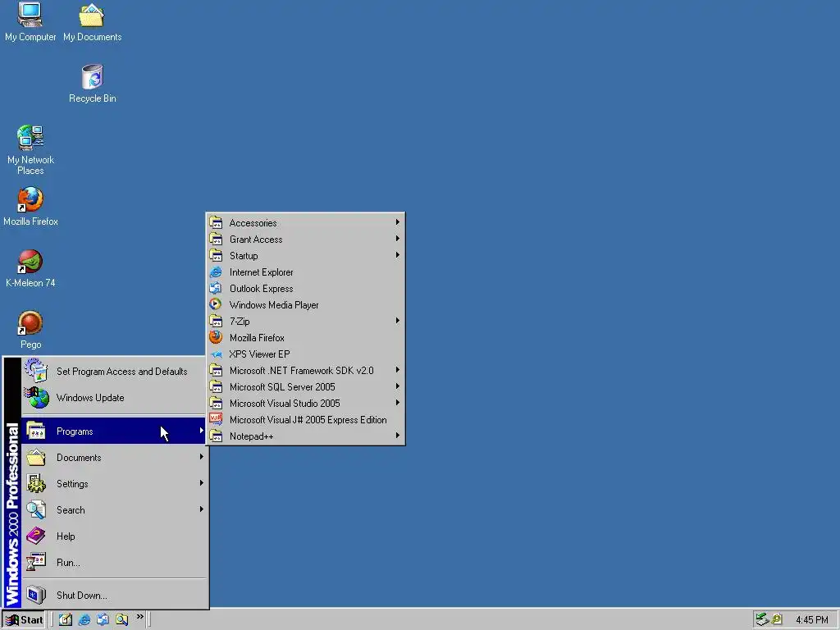Open Settings in the Start menu
The height and width of the screenshot is (630, 840).
[x=114, y=484]
